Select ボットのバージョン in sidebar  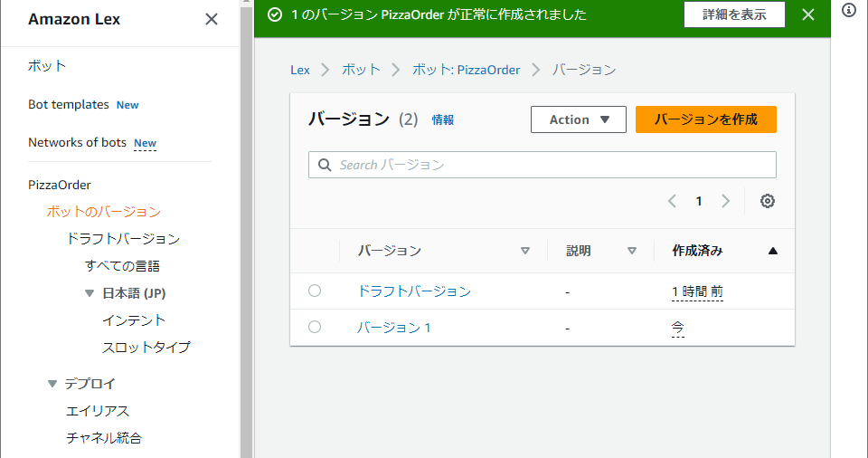[103, 212]
